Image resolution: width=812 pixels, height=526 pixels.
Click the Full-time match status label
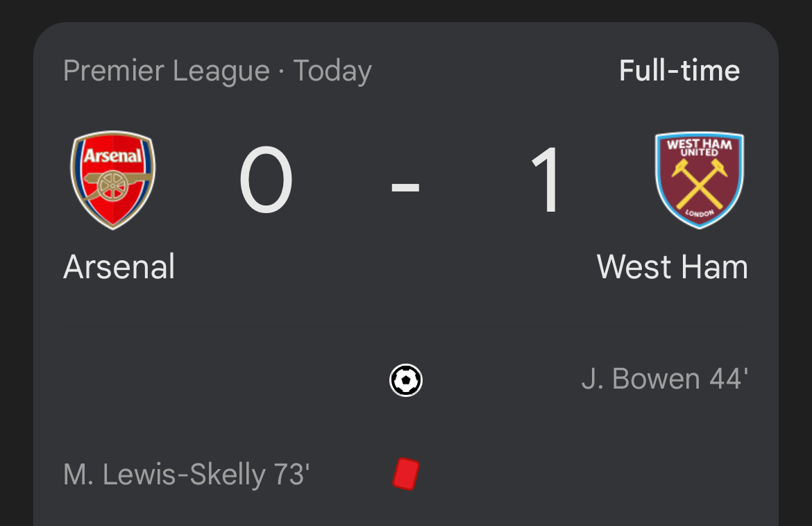[x=679, y=71]
